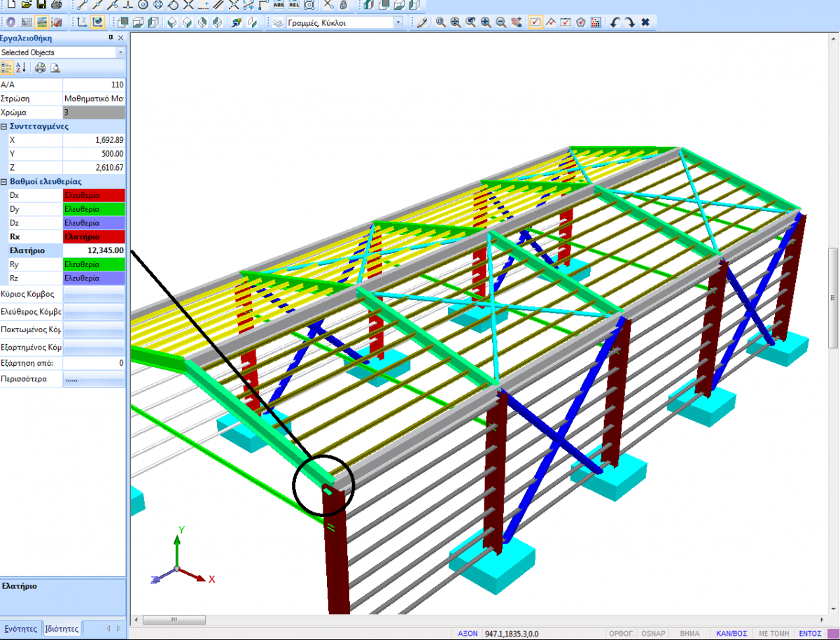840x640 pixels.
Task: Click the zoom window magnifier icon
Action: click(440, 22)
